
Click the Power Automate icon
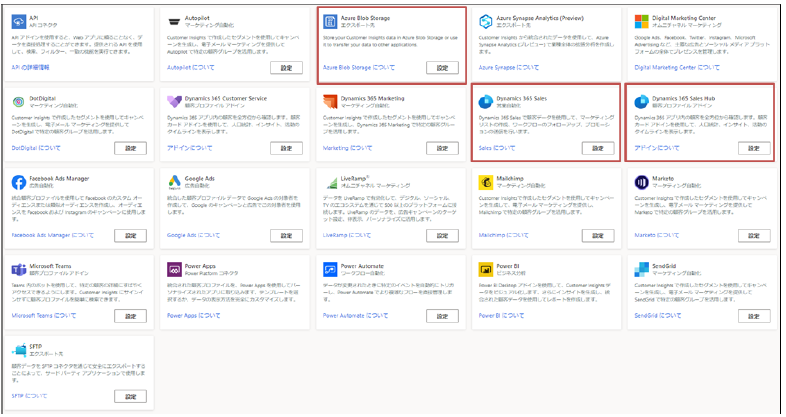[330, 270]
